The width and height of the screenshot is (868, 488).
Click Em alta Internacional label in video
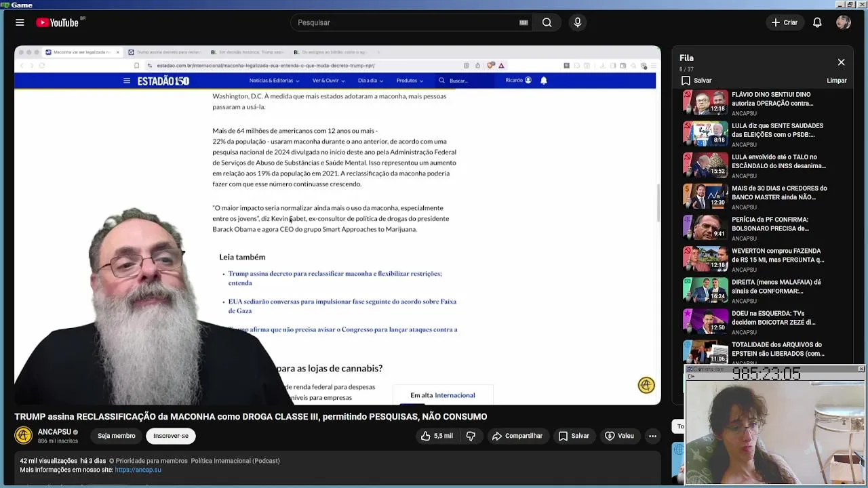coord(443,395)
